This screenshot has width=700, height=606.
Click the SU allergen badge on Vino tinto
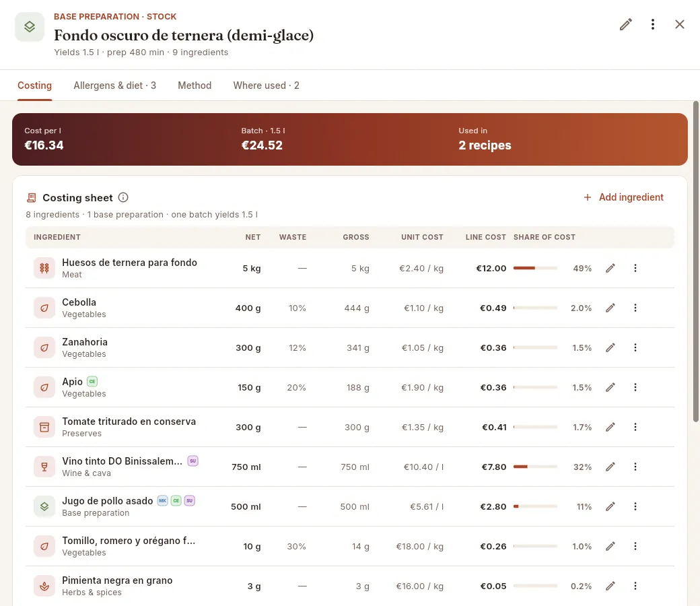[x=193, y=461]
